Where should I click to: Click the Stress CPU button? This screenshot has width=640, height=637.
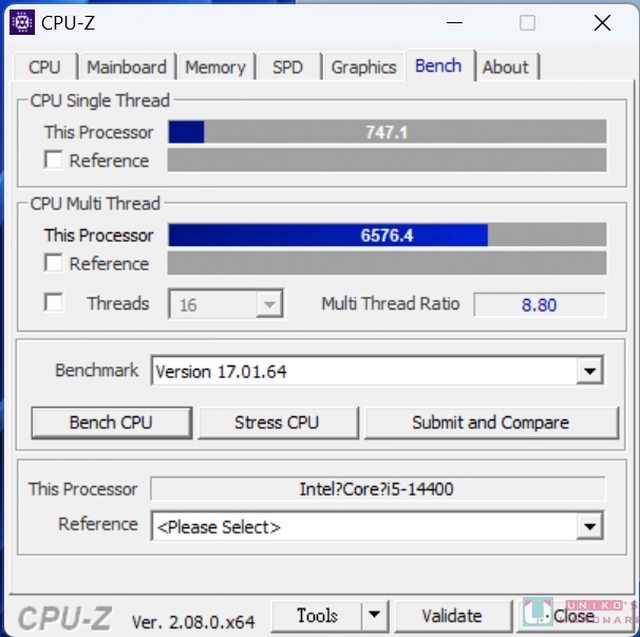pyautogui.click(x=278, y=423)
